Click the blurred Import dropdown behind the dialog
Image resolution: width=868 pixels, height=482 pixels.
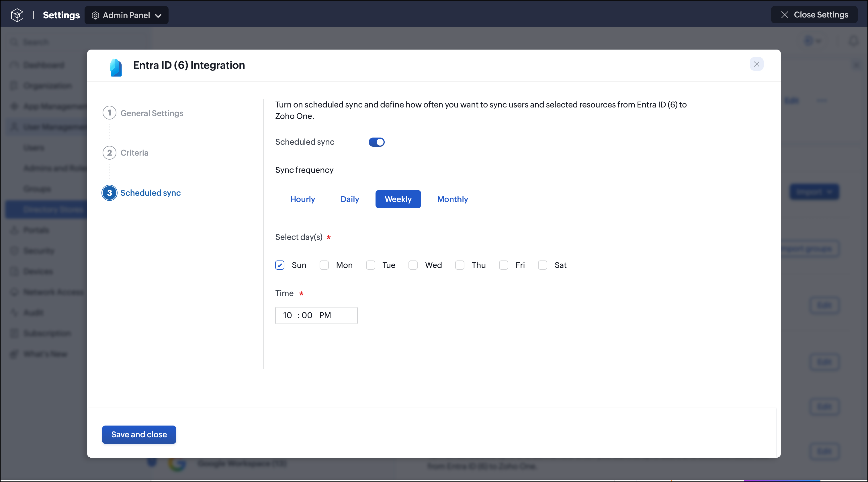(814, 192)
